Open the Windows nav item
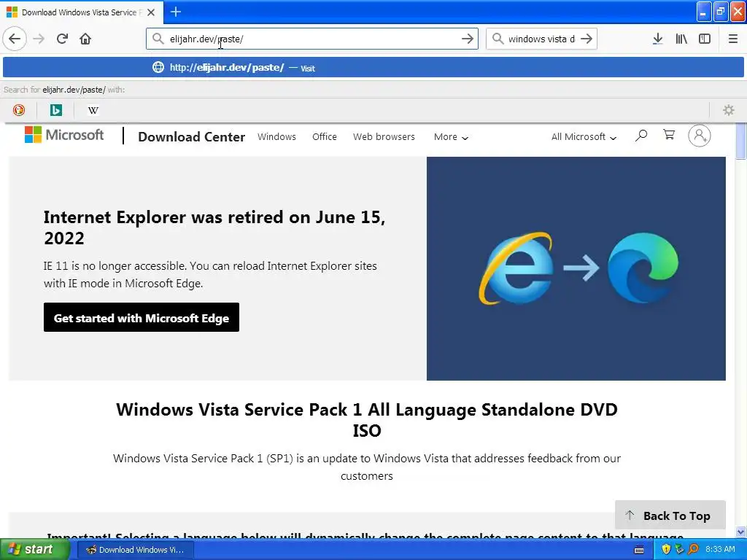Image resolution: width=747 pixels, height=560 pixels. (276, 136)
